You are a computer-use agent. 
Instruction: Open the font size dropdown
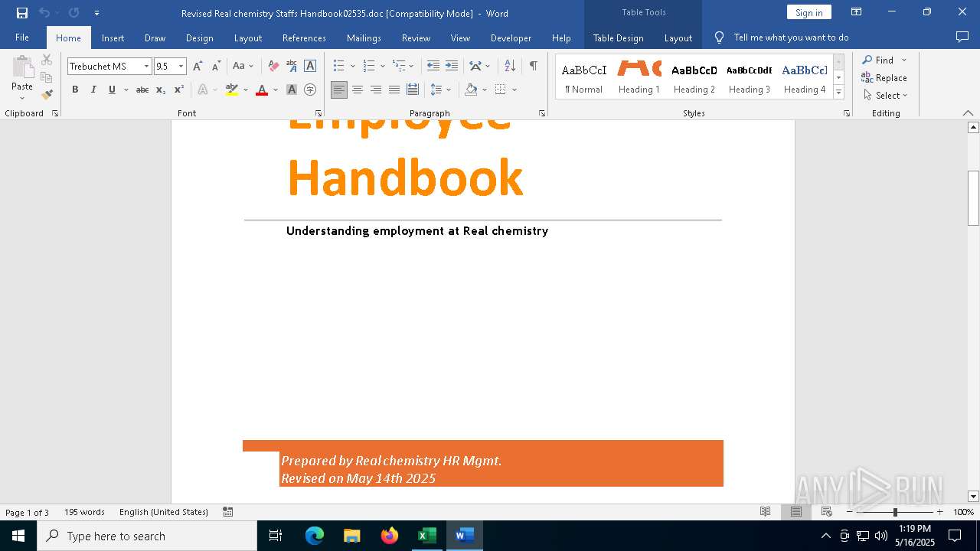[181, 67]
